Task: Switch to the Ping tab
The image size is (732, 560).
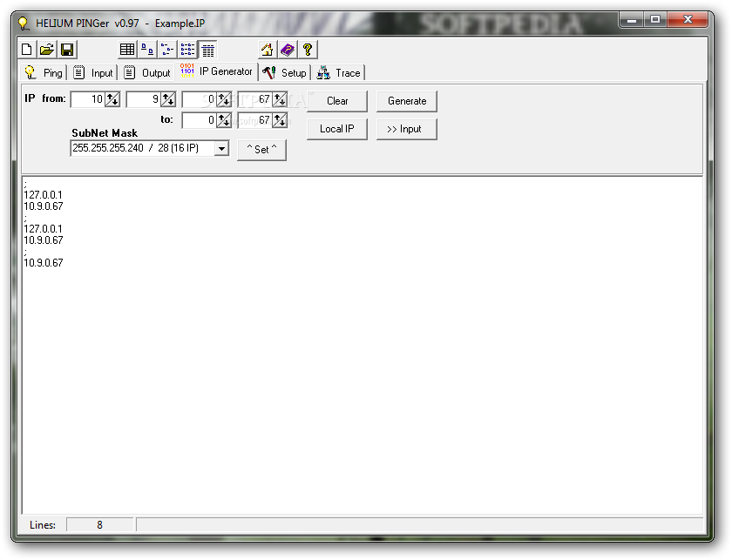Action: click(x=44, y=73)
